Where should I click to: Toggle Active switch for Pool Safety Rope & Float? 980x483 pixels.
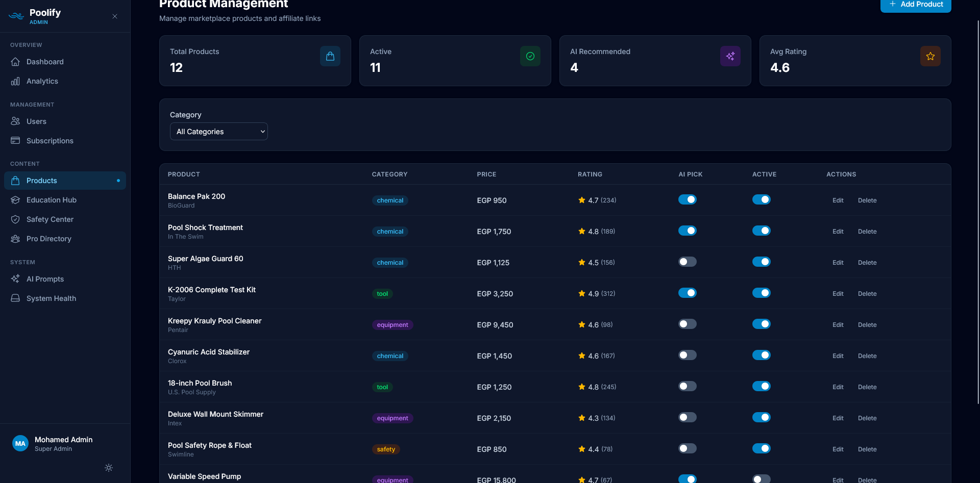(x=762, y=448)
